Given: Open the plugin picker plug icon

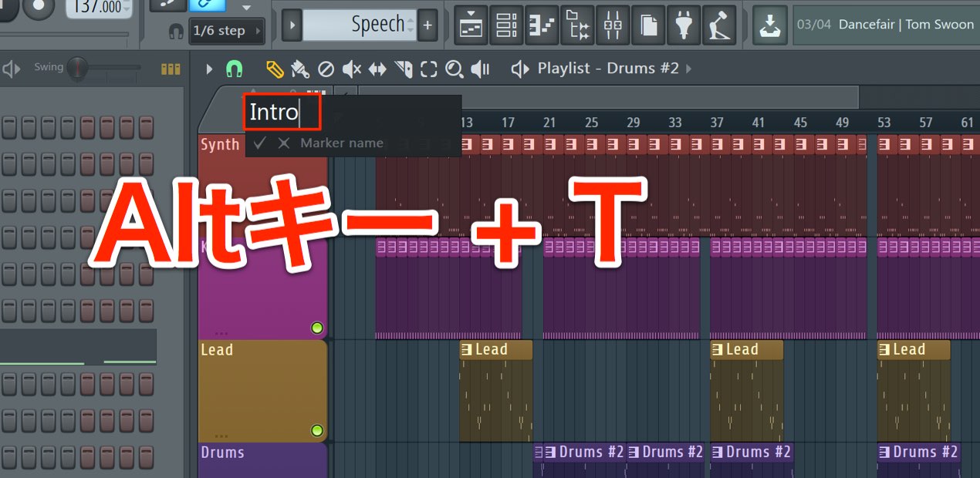Looking at the screenshot, I should [x=684, y=25].
